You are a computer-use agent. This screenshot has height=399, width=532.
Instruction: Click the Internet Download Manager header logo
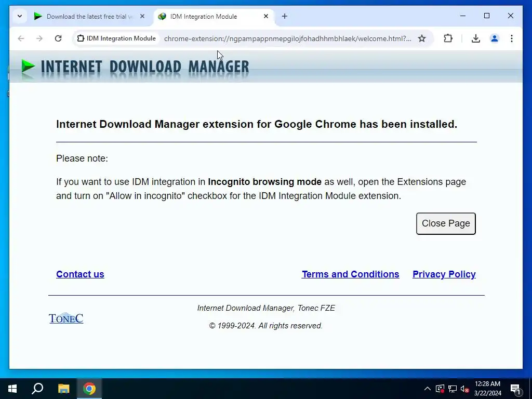coord(135,66)
